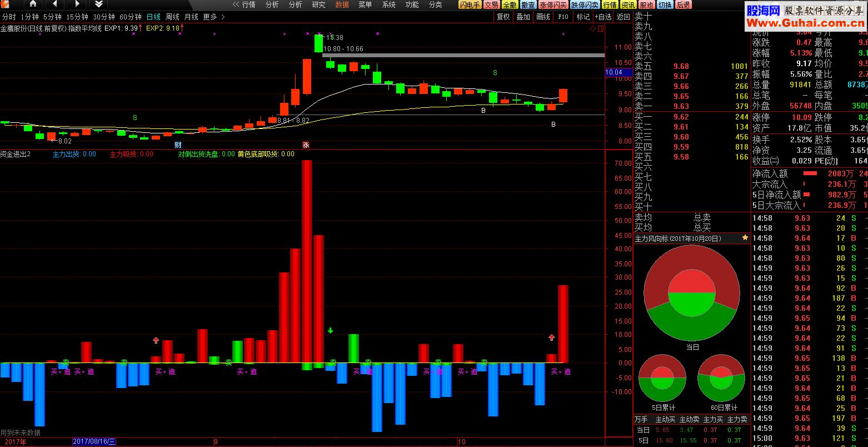Add the stock with +自选

point(603,17)
